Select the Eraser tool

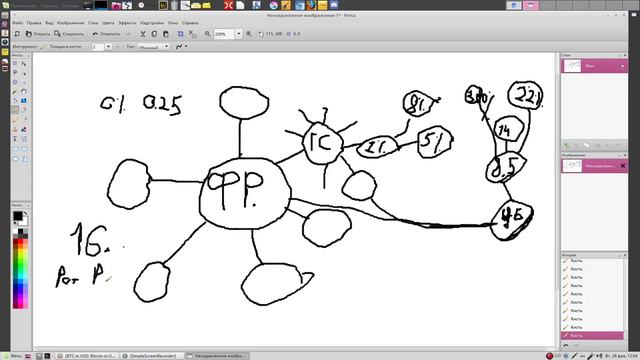(x=24, y=110)
